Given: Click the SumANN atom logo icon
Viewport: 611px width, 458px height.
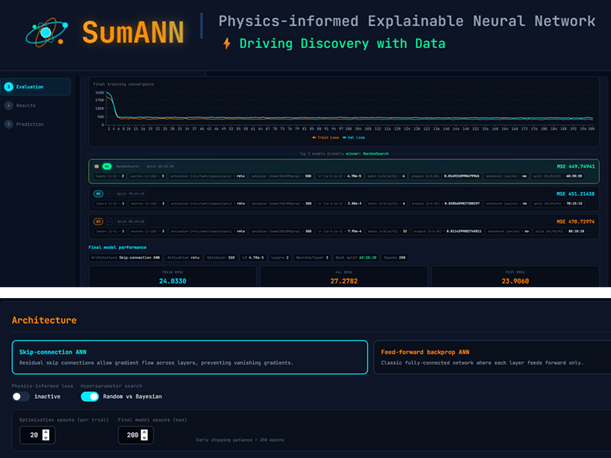Looking at the screenshot, I should 47,33.
